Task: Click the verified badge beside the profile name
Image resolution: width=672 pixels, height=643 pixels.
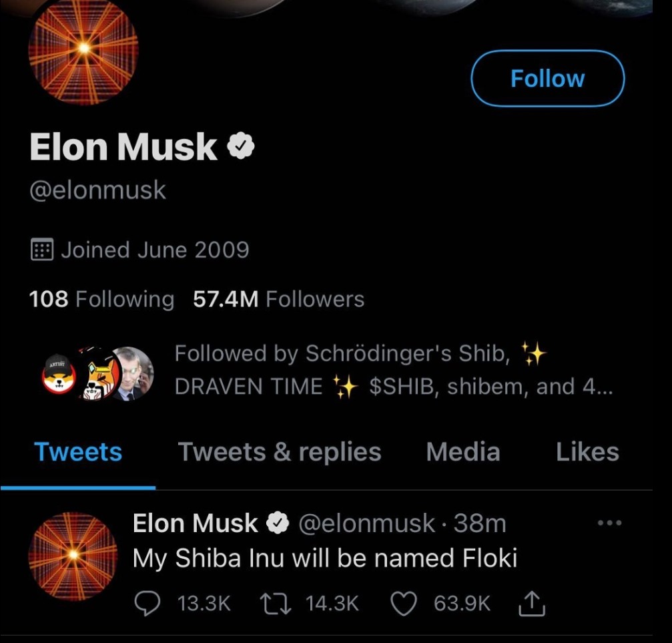Action: pos(241,146)
